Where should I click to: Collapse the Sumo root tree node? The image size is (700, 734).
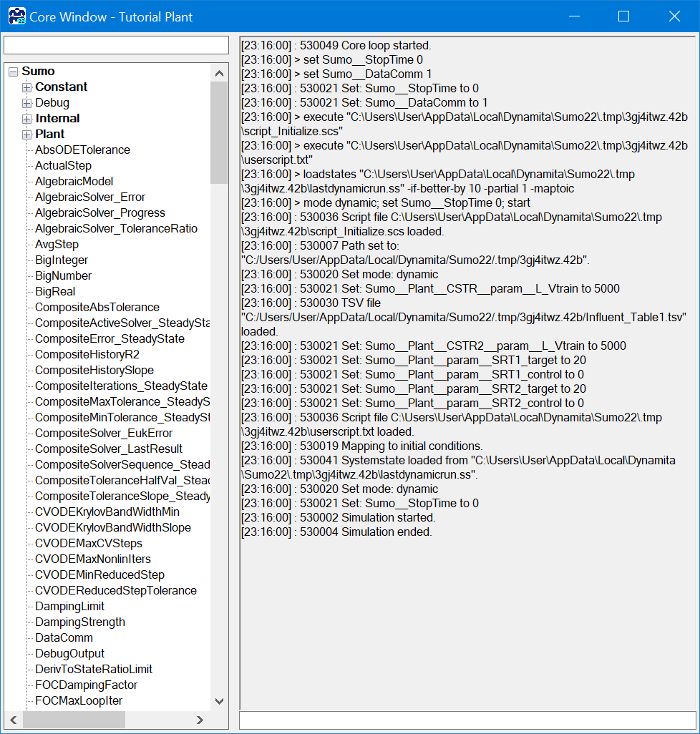(x=13, y=72)
